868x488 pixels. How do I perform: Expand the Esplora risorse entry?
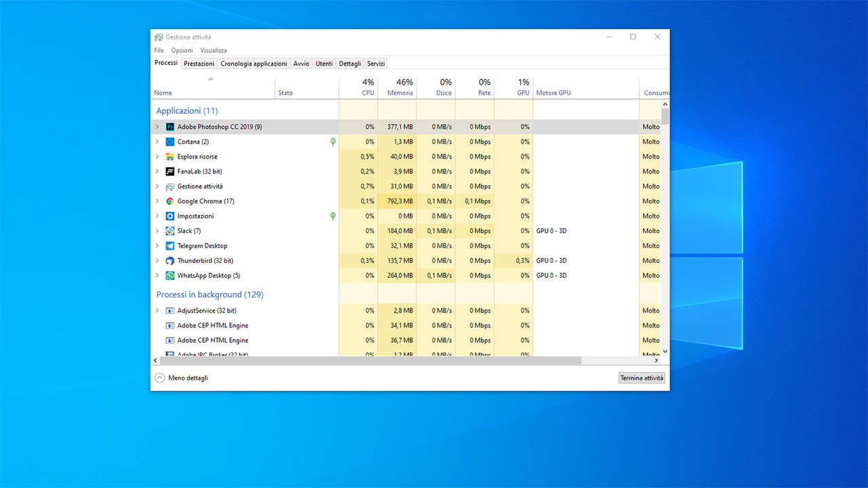(x=157, y=157)
